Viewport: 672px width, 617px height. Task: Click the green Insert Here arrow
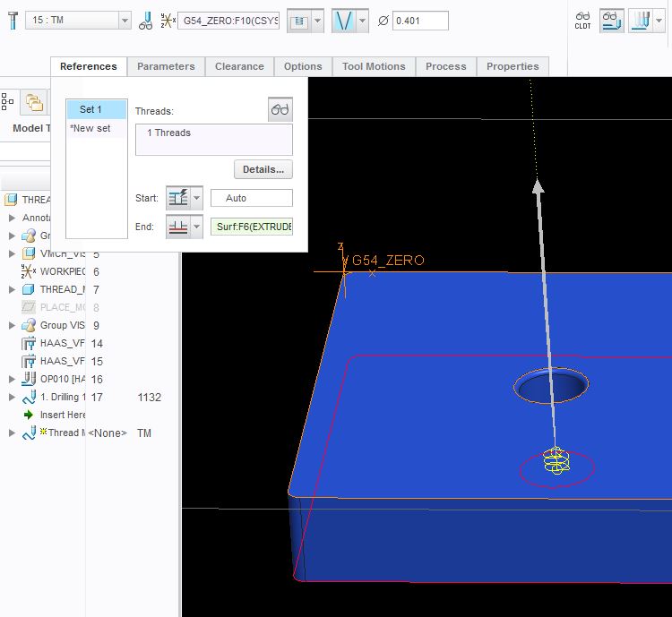click(x=29, y=415)
